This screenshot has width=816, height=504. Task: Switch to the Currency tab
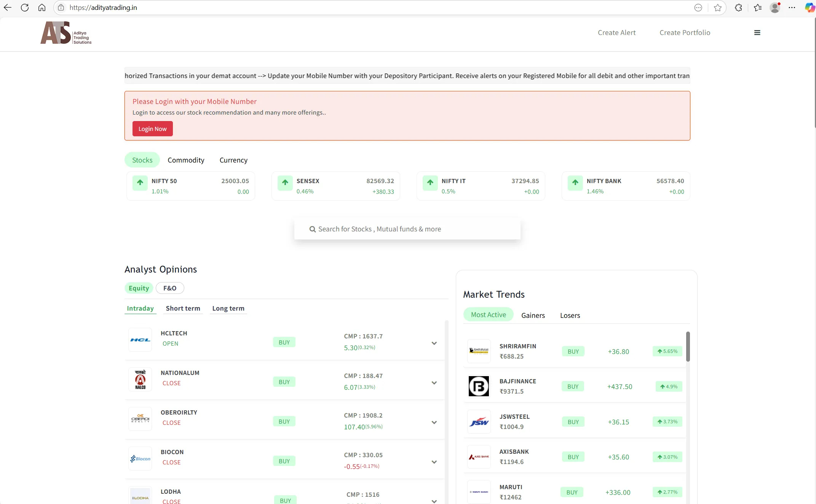click(x=233, y=160)
